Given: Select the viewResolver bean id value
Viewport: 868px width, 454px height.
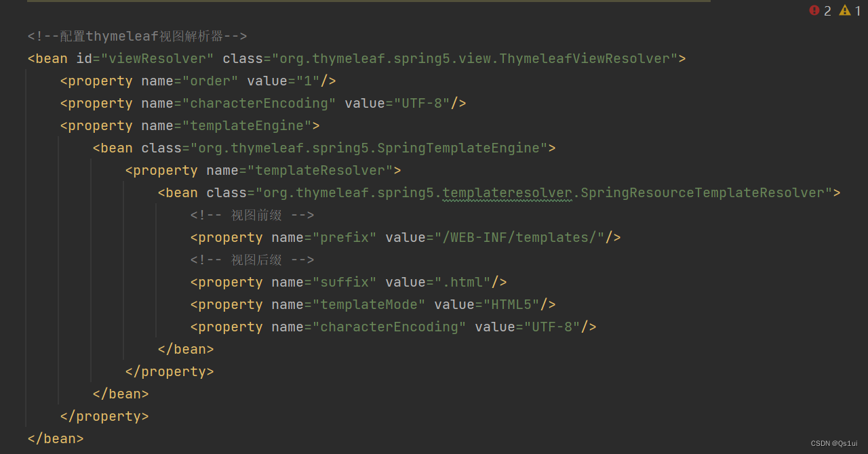Looking at the screenshot, I should (x=157, y=58).
